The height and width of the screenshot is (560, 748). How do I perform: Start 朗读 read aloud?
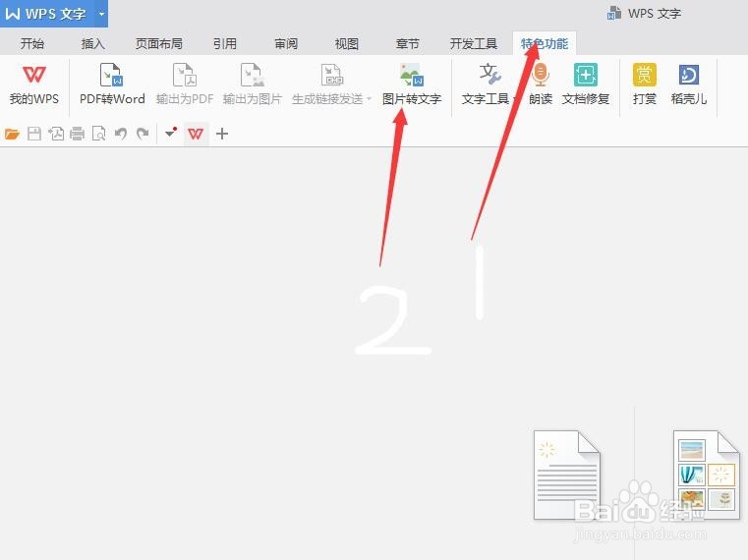[x=541, y=84]
